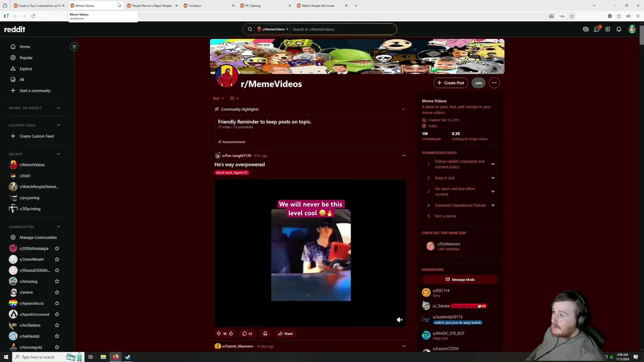Screen dimensions: 644x362
Task: Favorite r/Apexrollouts with star
Action: pos(57,303)
